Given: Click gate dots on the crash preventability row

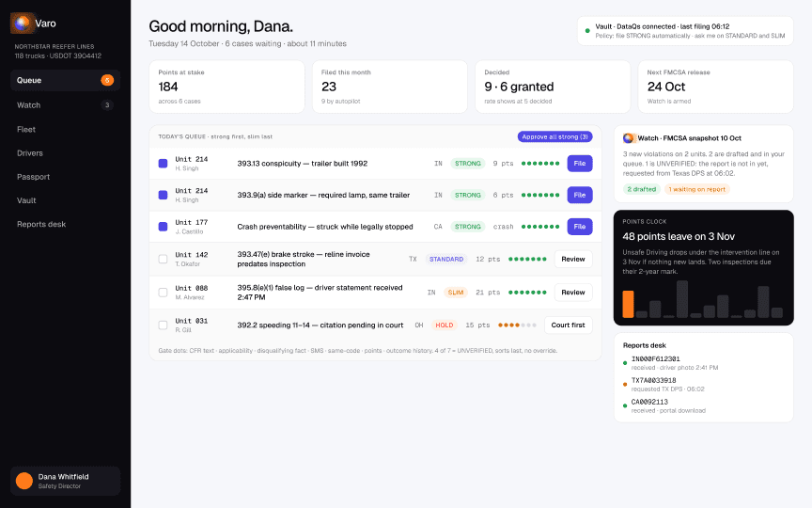Looking at the screenshot, I should 540,227.
